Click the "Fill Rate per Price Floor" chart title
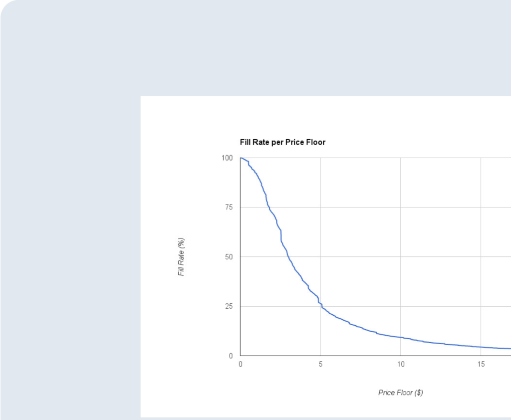This screenshot has height=420, width=511. 282,142
